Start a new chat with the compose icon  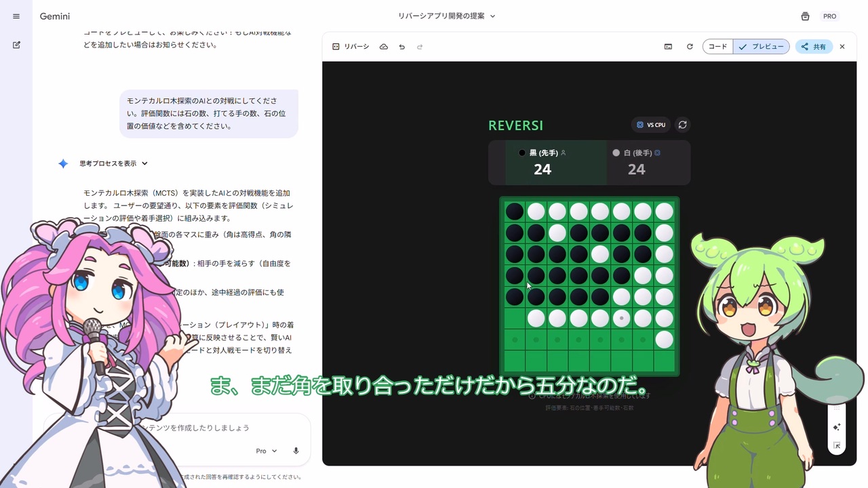16,45
